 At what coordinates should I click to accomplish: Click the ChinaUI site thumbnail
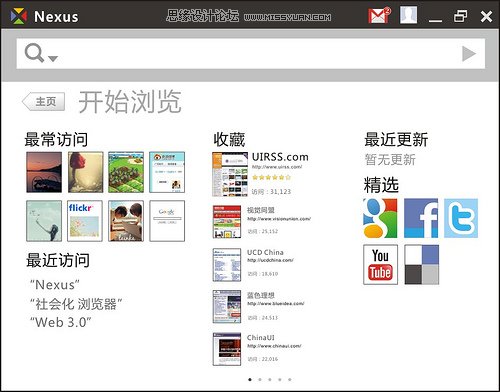[227, 349]
